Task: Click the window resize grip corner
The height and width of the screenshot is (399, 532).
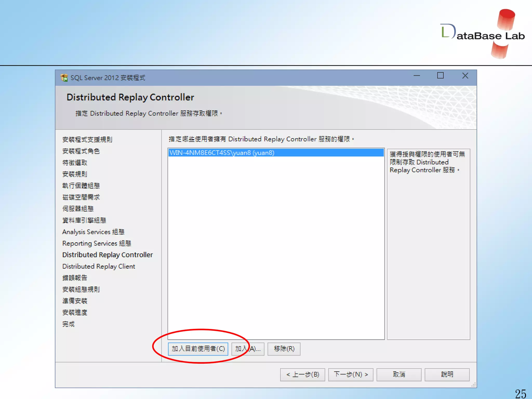Action: [x=474, y=385]
